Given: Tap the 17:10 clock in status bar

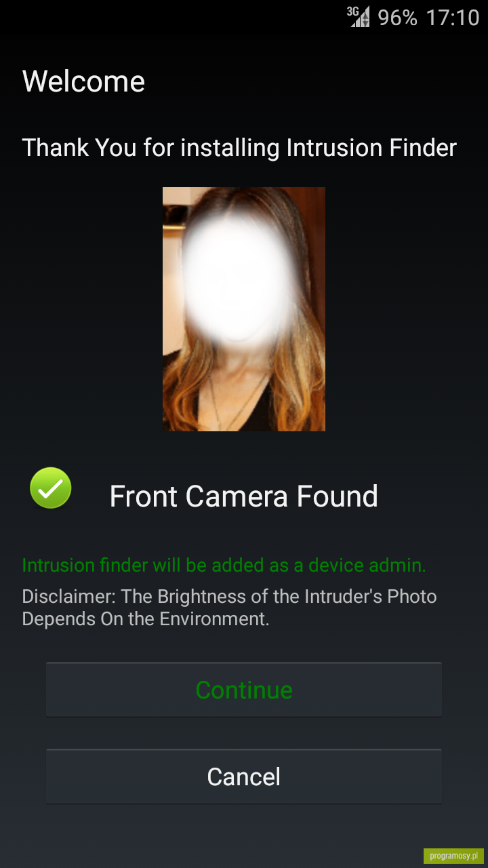Looking at the screenshot, I should [452, 18].
